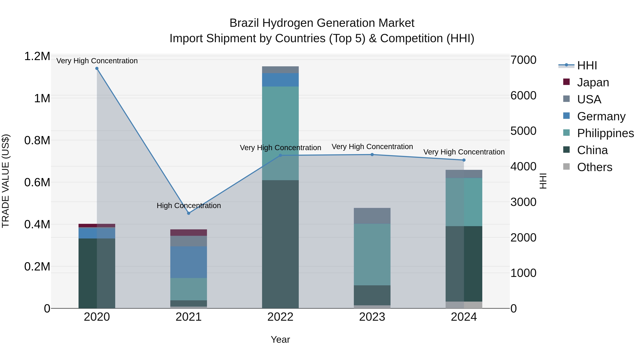The image size is (644, 362).
Task: Toggle the HHI line legend entry
Action: pos(578,65)
